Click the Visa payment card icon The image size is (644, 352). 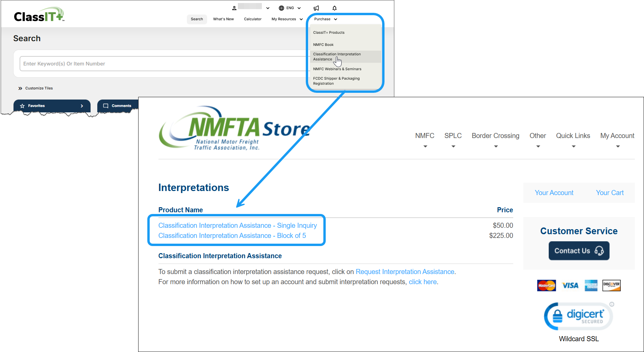570,285
